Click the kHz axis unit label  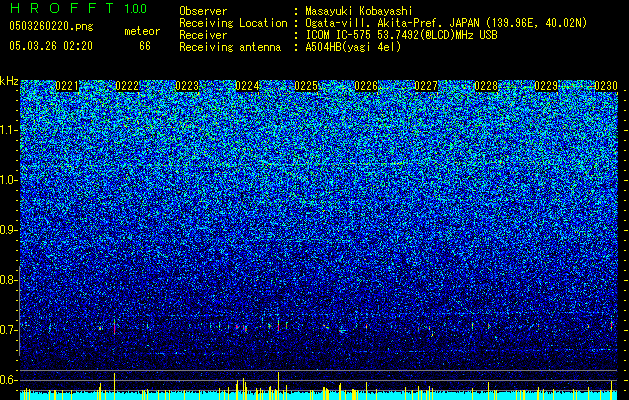click(x=9, y=81)
